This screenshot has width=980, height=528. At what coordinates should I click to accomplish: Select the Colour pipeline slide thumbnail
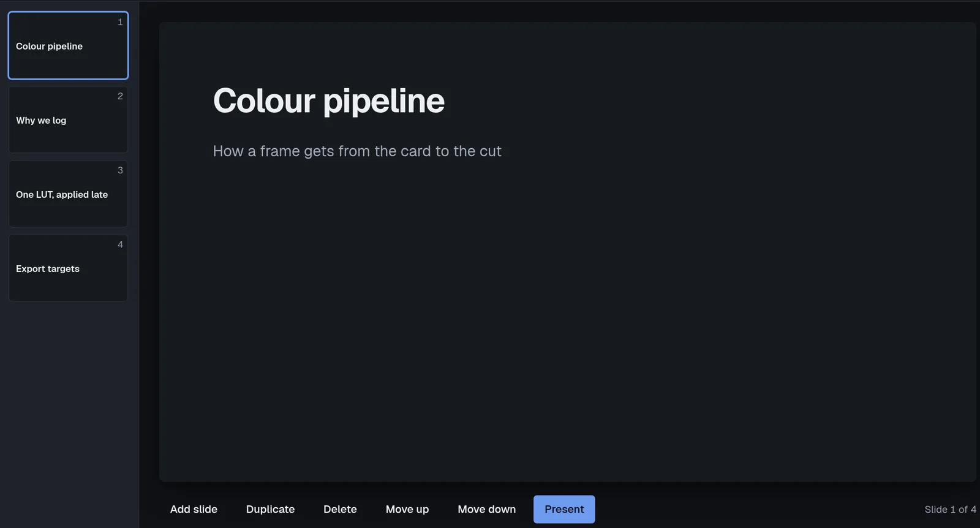coord(68,45)
